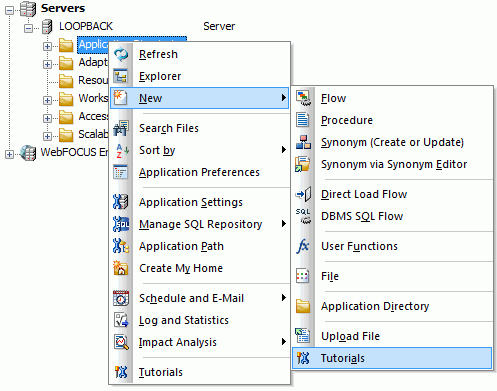Open the Sort by submenu arrow
The width and height of the screenshot is (497, 391).
point(283,150)
